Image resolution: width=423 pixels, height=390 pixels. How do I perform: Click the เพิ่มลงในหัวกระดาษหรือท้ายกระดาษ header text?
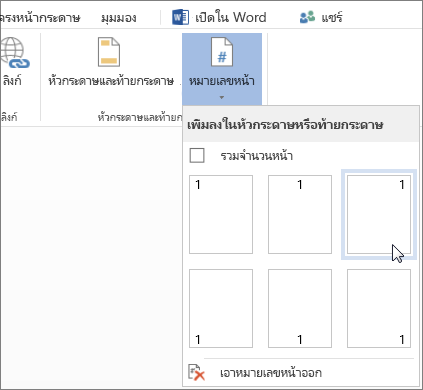click(285, 125)
